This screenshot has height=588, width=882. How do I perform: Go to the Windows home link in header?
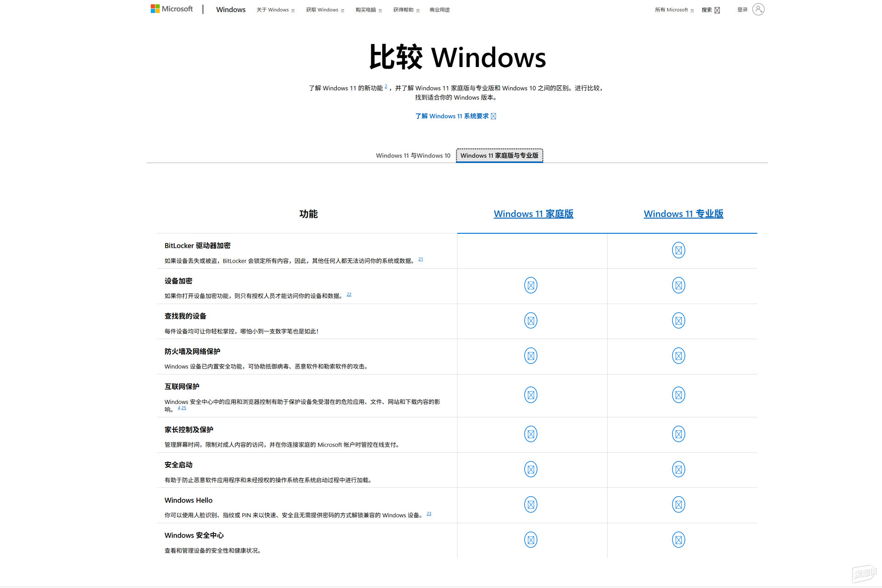[x=231, y=10]
